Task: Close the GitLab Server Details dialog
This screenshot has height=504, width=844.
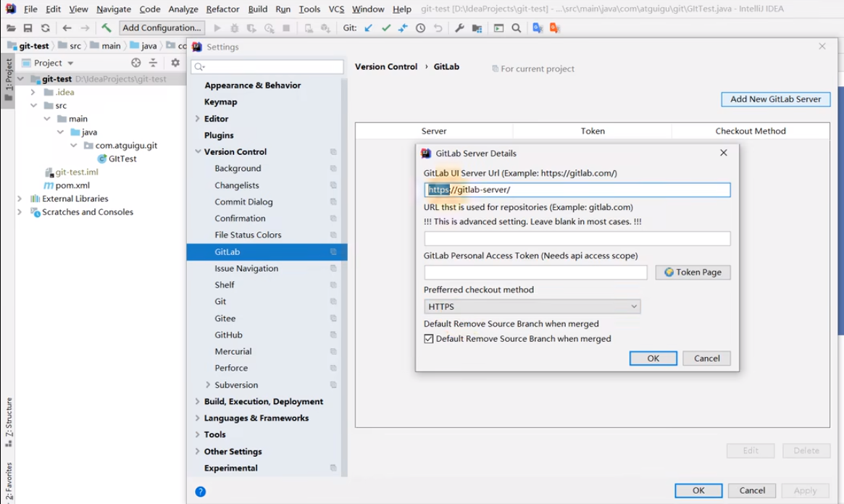Action: (x=724, y=153)
